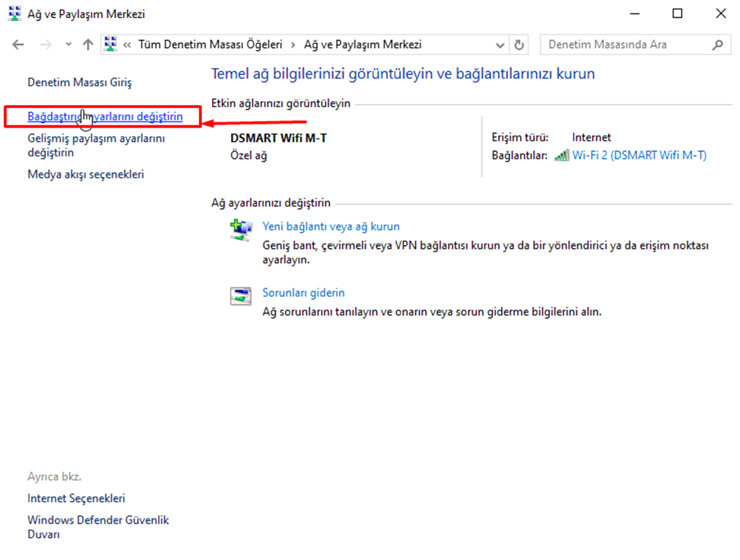Click the troubleshoot problems icon
This screenshot has height=560, width=740.
(x=240, y=296)
